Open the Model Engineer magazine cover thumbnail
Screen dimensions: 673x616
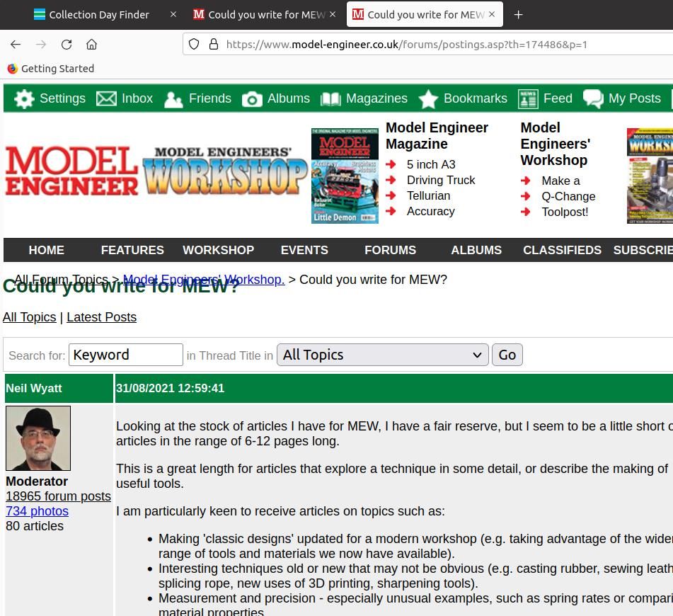(345, 176)
